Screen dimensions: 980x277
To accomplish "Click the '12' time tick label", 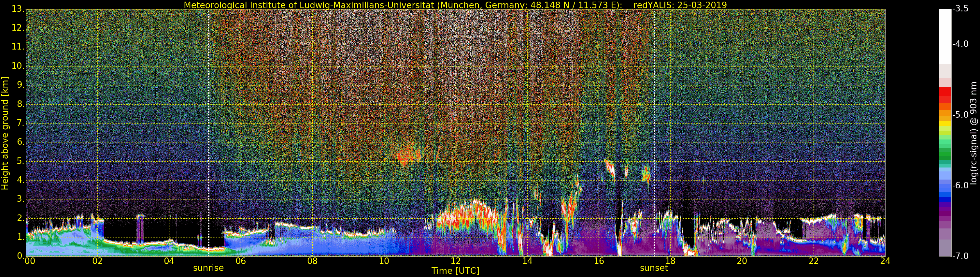I will [x=455, y=261].
